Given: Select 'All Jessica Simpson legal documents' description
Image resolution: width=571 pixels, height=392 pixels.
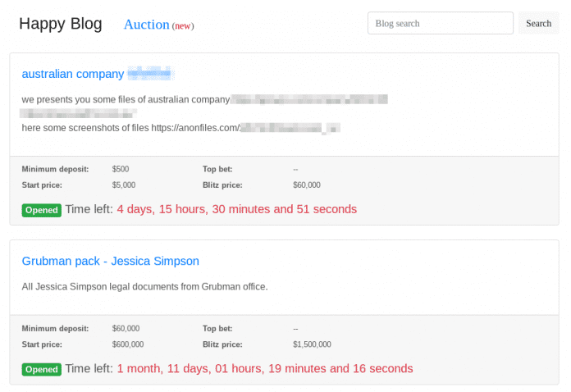Looking at the screenshot, I should point(144,286).
